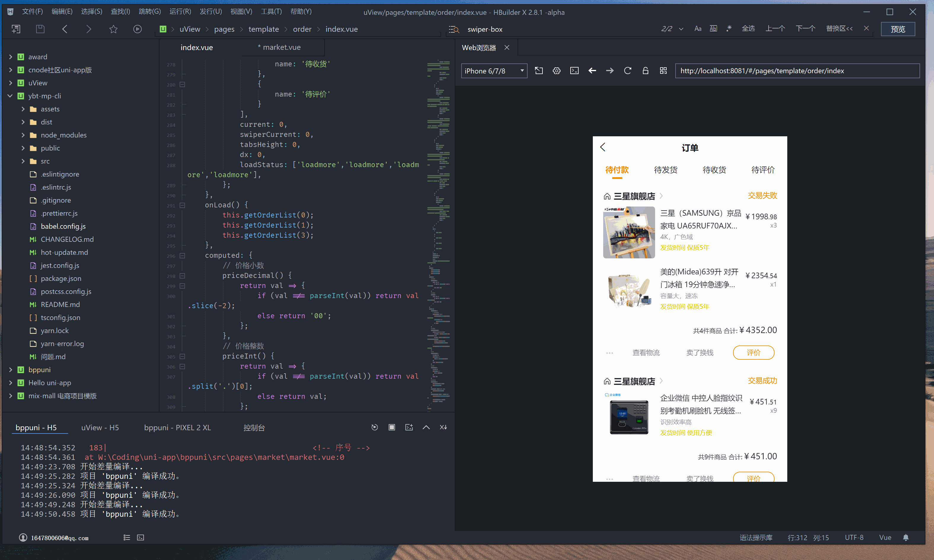Click the browser QR grid icon
This screenshot has height=560, width=934.
(x=663, y=71)
